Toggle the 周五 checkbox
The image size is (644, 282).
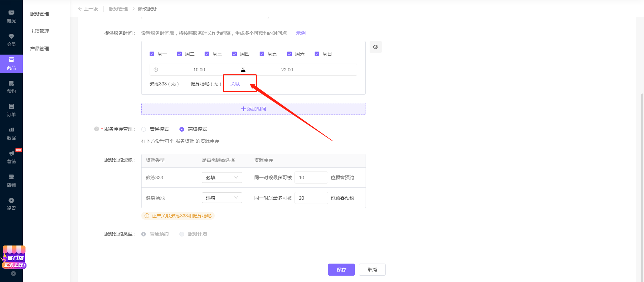[x=262, y=54]
